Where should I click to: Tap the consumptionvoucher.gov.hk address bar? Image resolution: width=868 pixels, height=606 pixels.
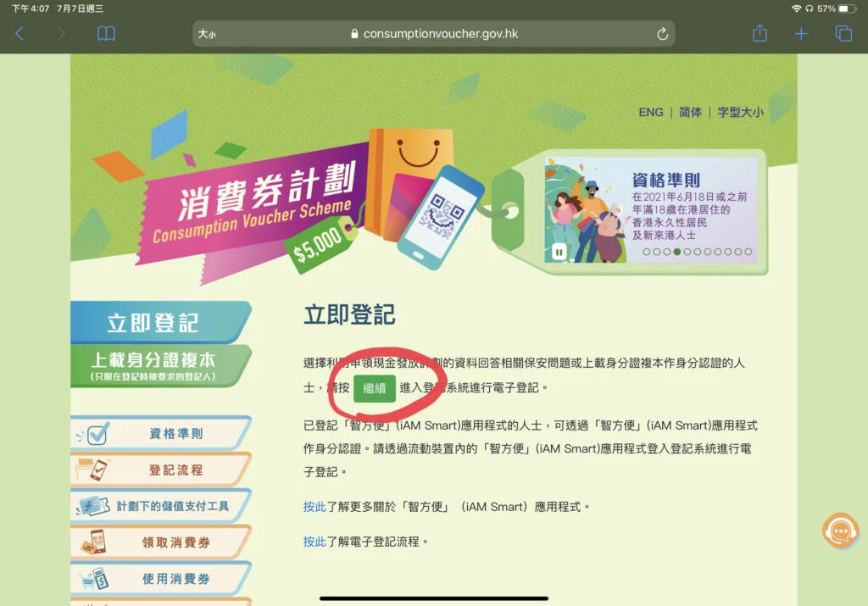coord(433,34)
